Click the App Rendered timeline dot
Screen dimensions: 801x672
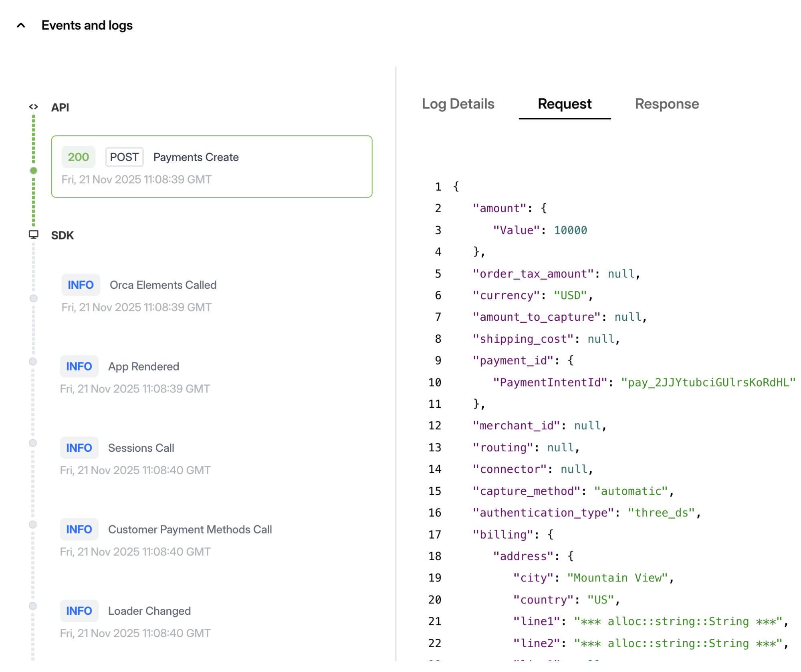pos(33,362)
